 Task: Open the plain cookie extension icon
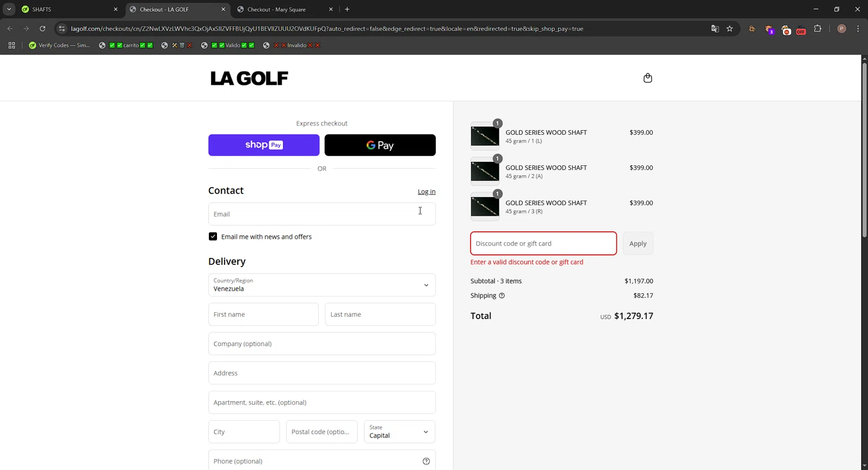click(752, 29)
